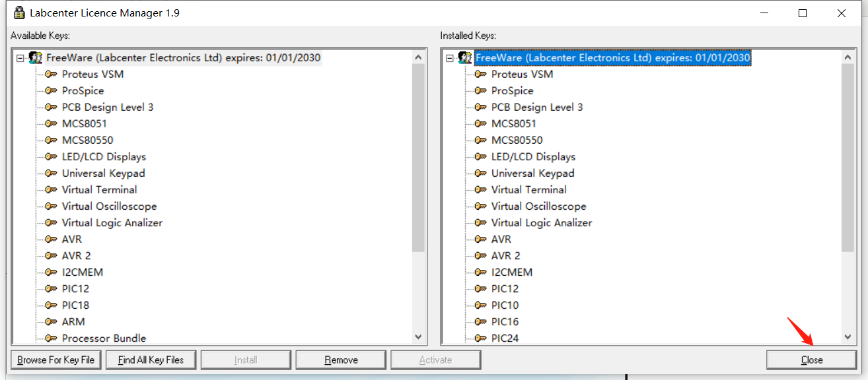Select MCS80550 text in Available Keys
Viewport: 868px width, 380px height.
[87, 140]
